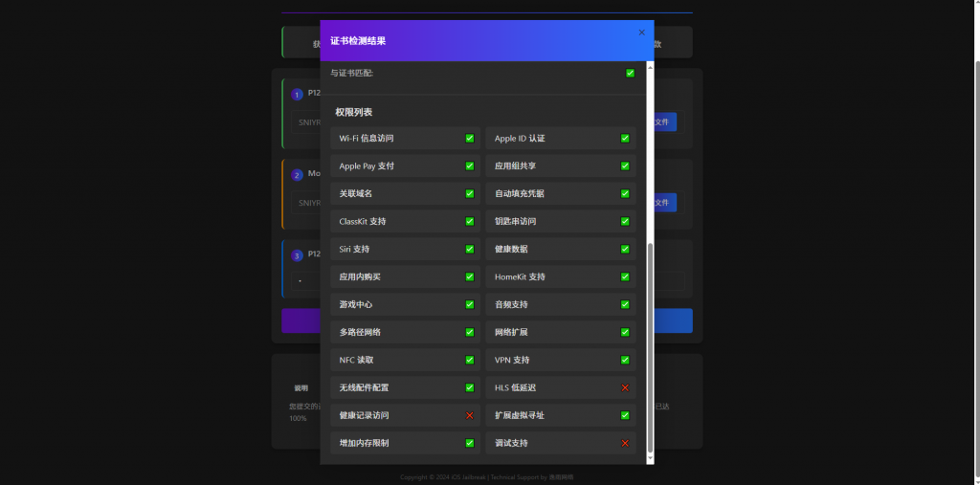This screenshot has width=980, height=485.
Task: Click the 网络扩展 check icon
Action: point(624,332)
